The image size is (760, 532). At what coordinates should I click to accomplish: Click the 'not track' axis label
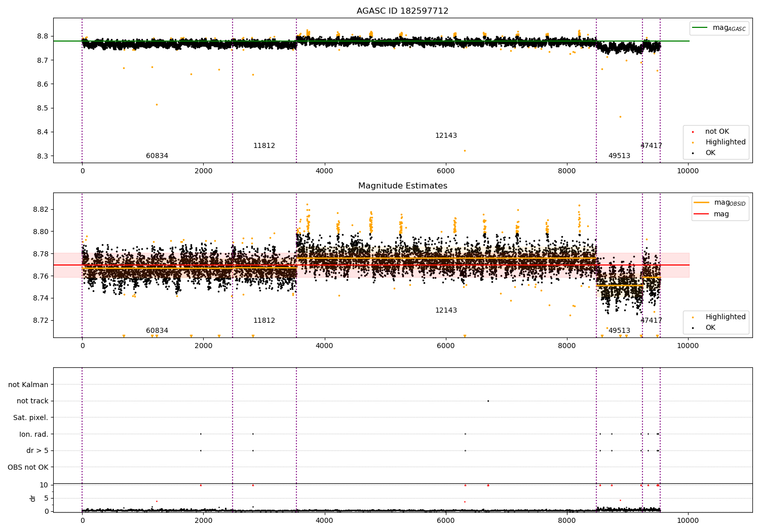click(x=32, y=401)
